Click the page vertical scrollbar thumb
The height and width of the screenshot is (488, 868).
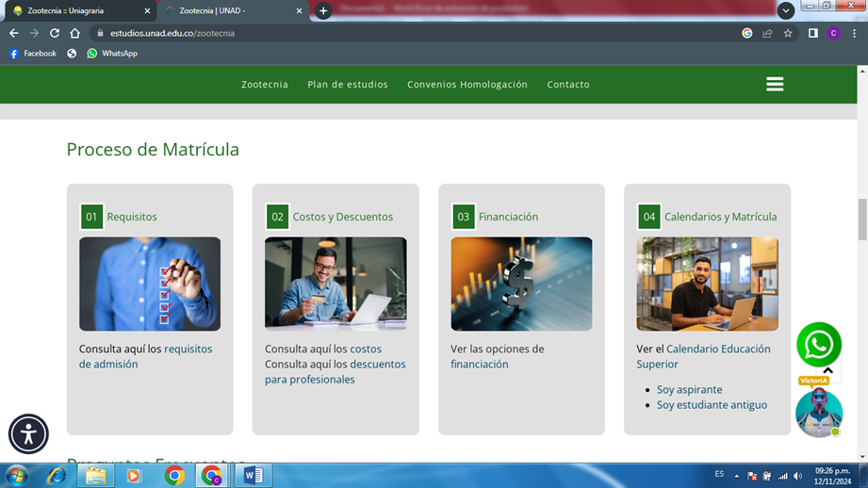click(x=861, y=220)
